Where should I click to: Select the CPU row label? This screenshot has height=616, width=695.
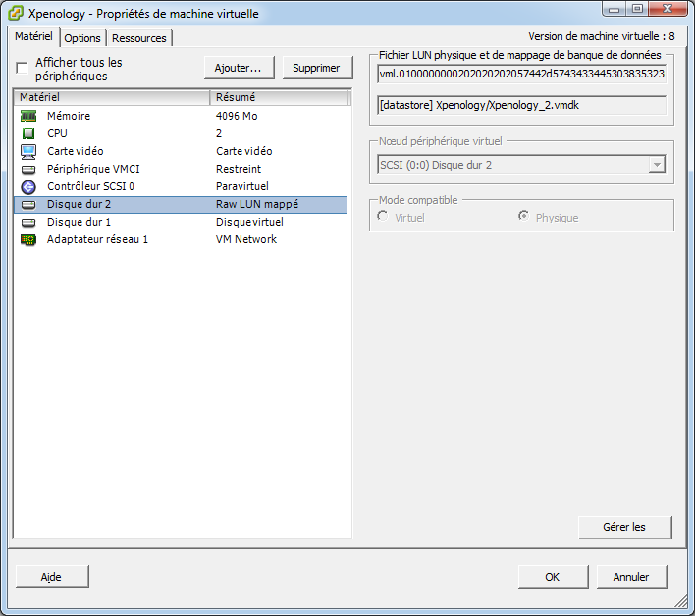[x=57, y=133]
